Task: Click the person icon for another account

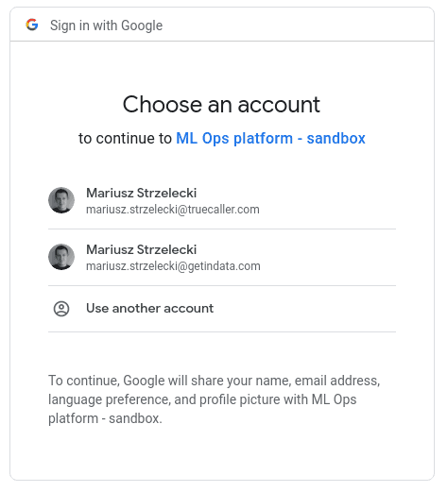Action: 61,309
